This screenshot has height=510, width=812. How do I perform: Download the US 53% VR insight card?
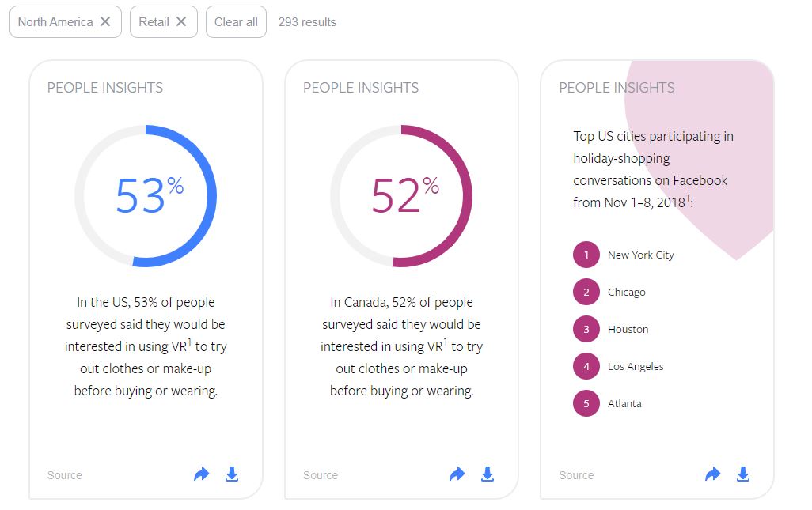pyautogui.click(x=232, y=474)
